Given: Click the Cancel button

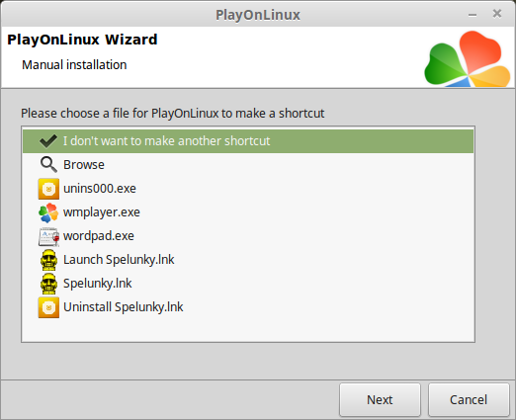Looking at the screenshot, I should (469, 399).
